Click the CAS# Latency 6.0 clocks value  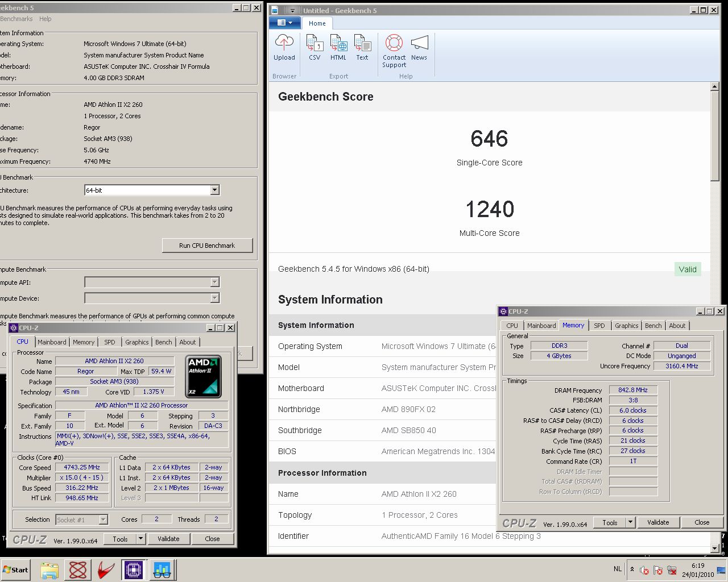point(633,410)
